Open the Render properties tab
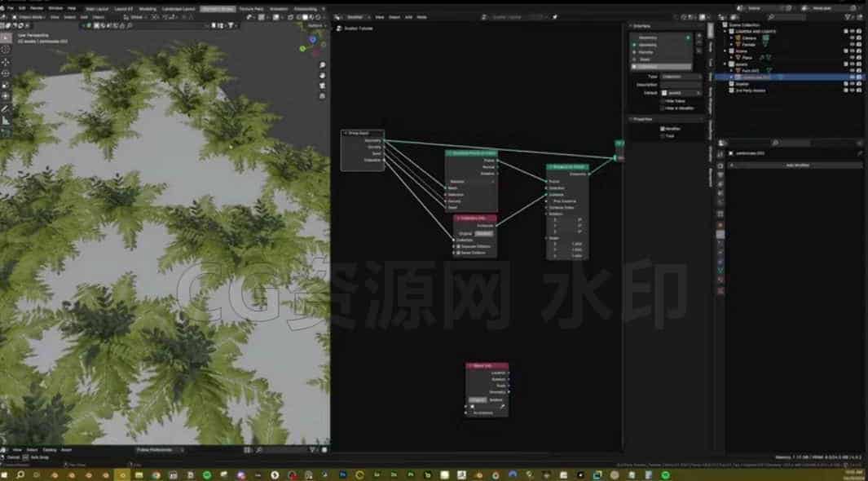 point(720,165)
